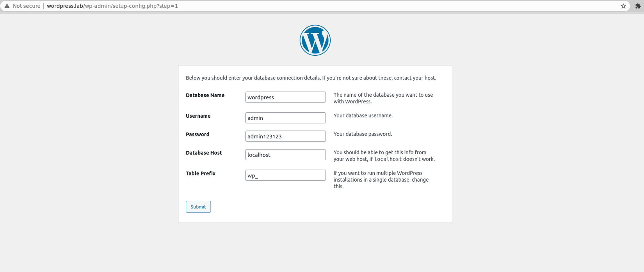Focus the Username field containing admin
Image resolution: width=644 pixels, height=272 pixels.
click(285, 118)
